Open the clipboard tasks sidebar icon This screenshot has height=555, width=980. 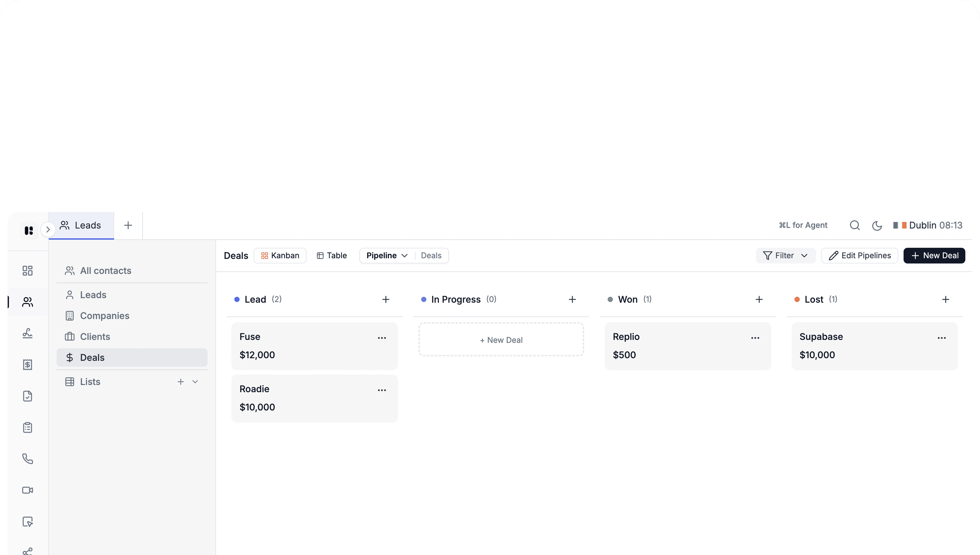[27, 427]
